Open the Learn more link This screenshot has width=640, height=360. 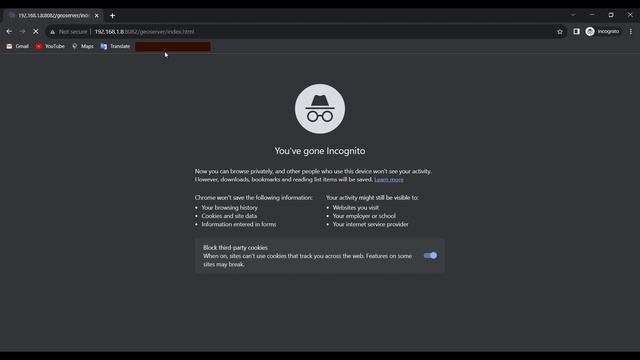(389, 180)
